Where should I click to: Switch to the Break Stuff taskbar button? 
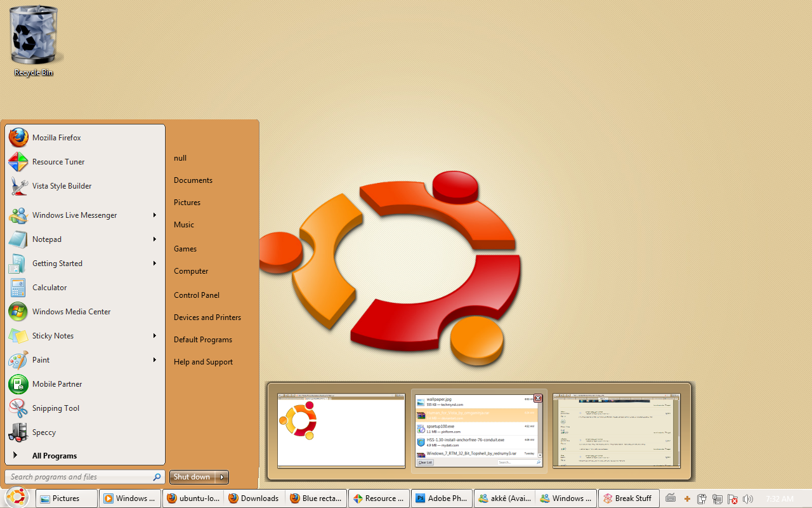coord(629,498)
